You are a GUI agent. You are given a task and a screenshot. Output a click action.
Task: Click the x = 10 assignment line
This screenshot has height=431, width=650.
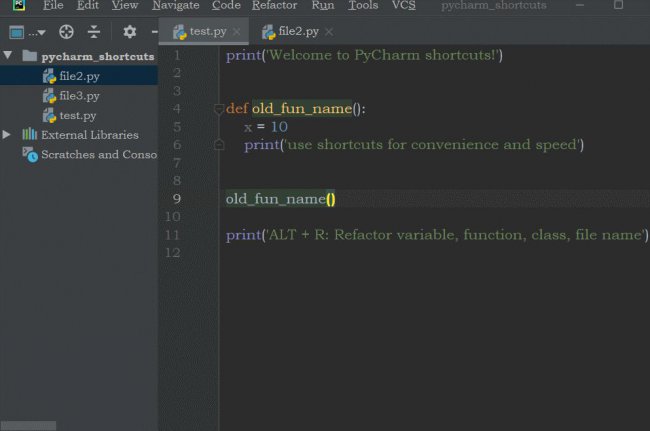pos(266,127)
